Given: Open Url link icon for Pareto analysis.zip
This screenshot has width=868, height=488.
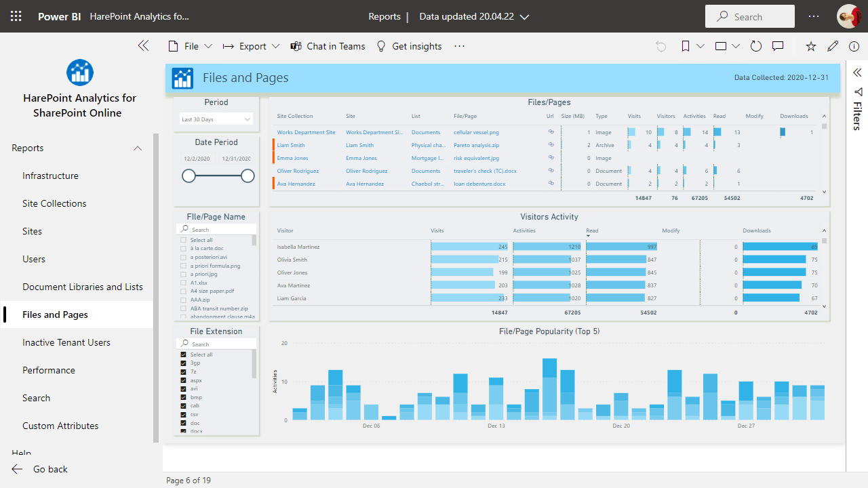Looking at the screenshot, I should click(x=551, y=145).
